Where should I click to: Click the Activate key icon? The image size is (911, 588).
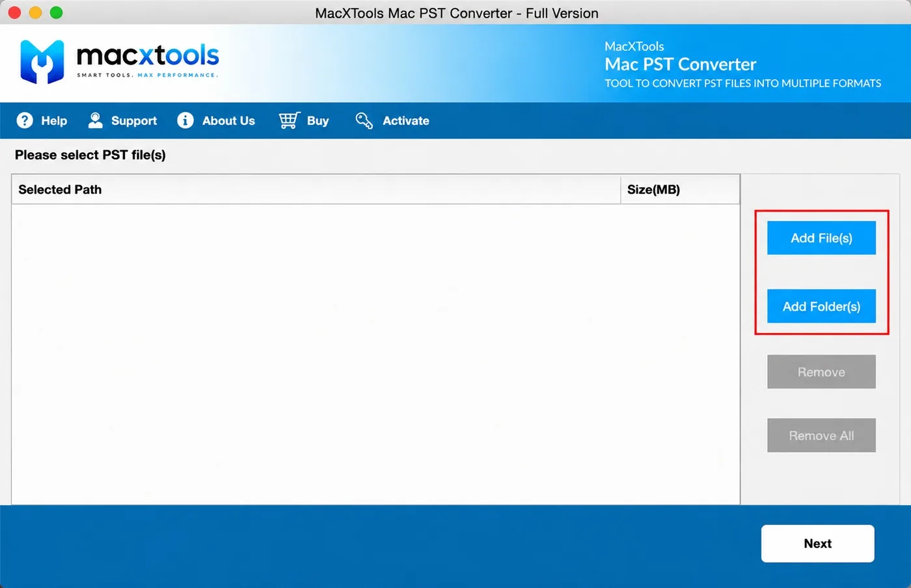[x=364, y=120]
